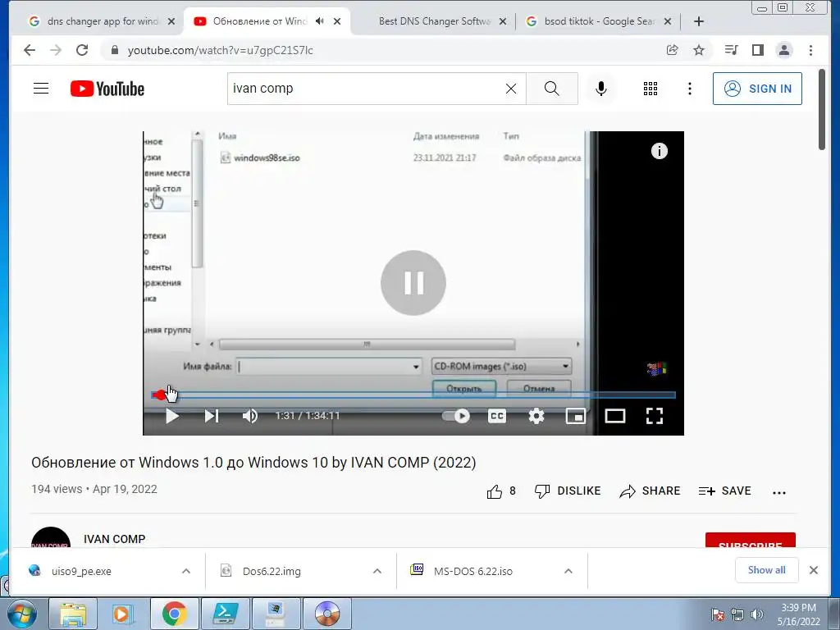This screenshot has width=840, height=630.
Task: Expand options for Dos6.22.img download
Action: (x=377, y=571)
